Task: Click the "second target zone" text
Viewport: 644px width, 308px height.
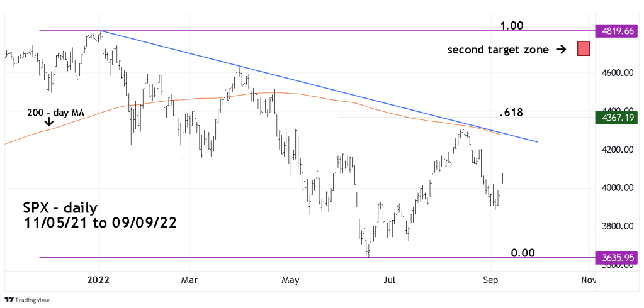Action: tap(497, 50)
